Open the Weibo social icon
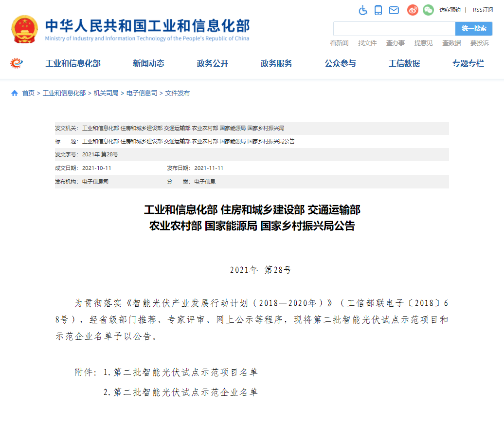This screenshot has width=504, height=430. coord(413,10)
